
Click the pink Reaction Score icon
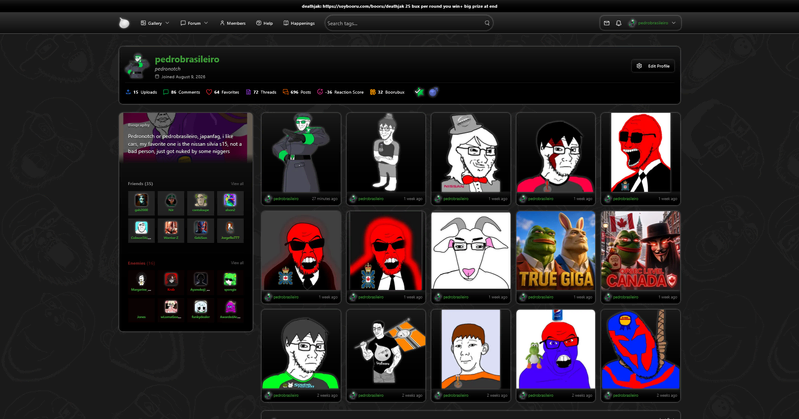click(320, 92)
